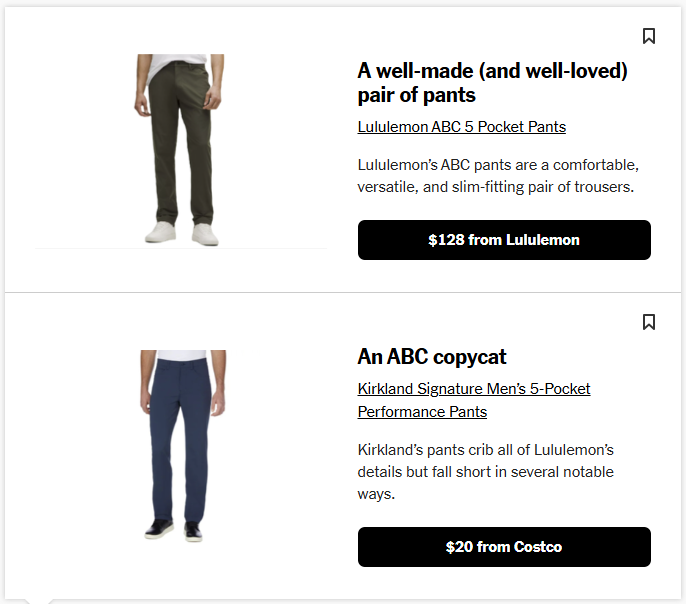Click the word 'ways.' in Kirkland description

376,495
